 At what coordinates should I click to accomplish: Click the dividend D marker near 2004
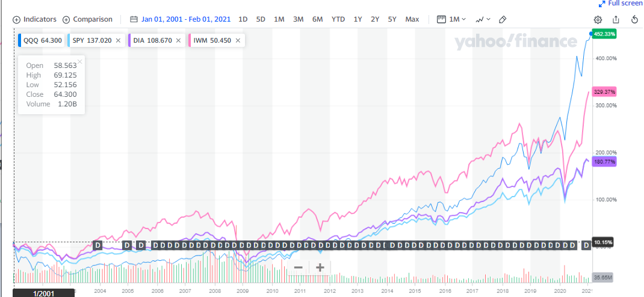point(98,245)
